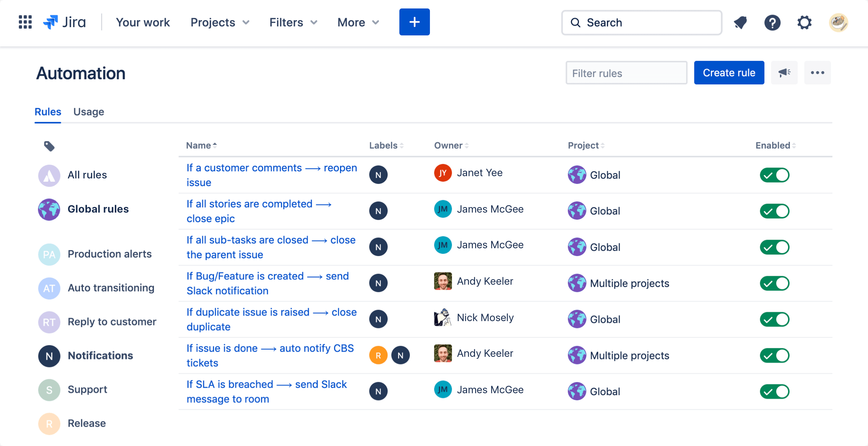Open the labels tag icon above the sidebar
Screen dimensions: 868x446
pos(49,146)
